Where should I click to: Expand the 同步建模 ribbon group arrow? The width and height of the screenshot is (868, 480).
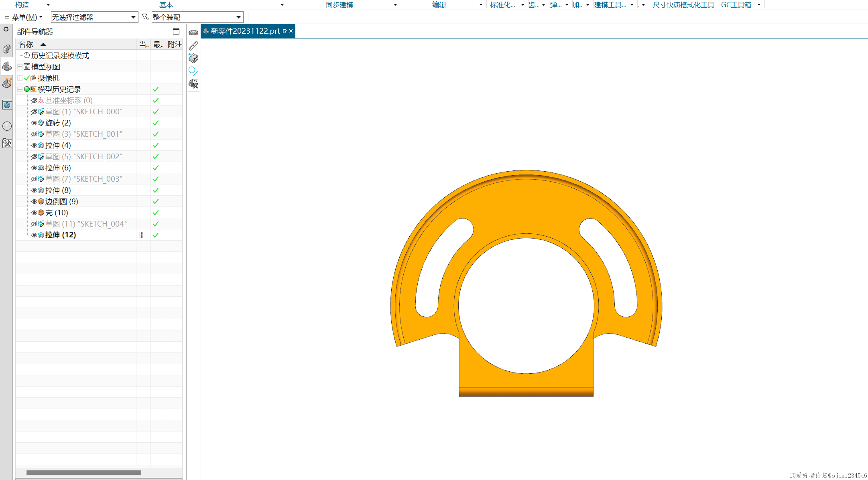click(x=395, y=5)
